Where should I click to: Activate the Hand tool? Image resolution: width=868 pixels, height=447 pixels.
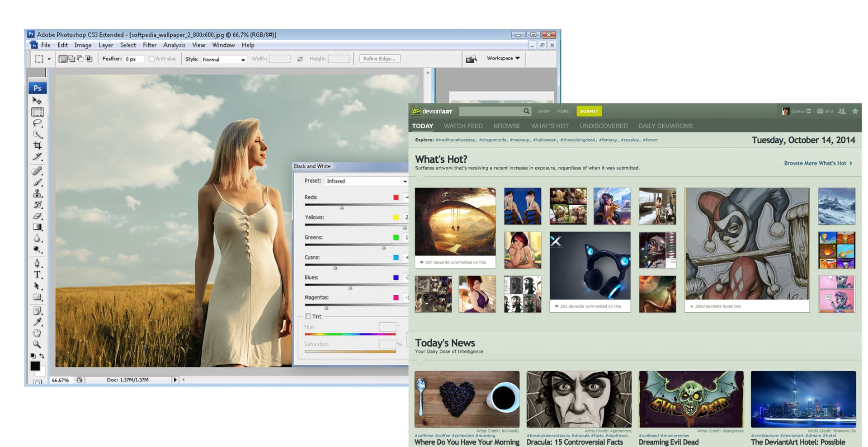click(37, 333)
